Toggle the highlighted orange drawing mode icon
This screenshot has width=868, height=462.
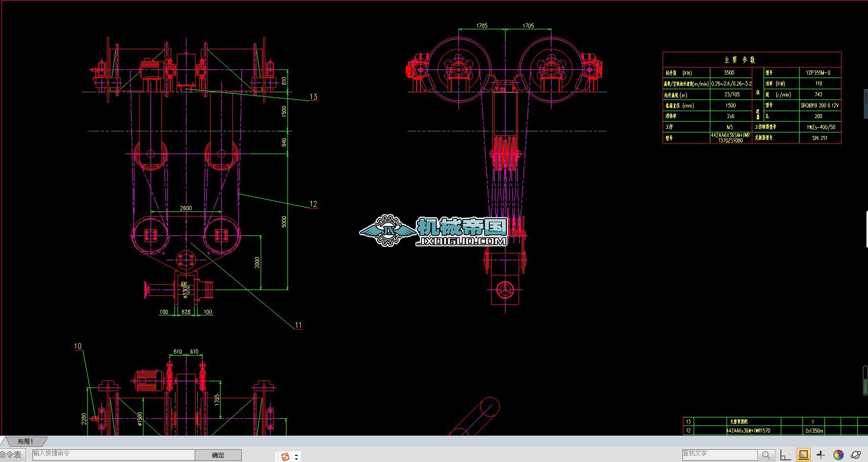[804, 455]
